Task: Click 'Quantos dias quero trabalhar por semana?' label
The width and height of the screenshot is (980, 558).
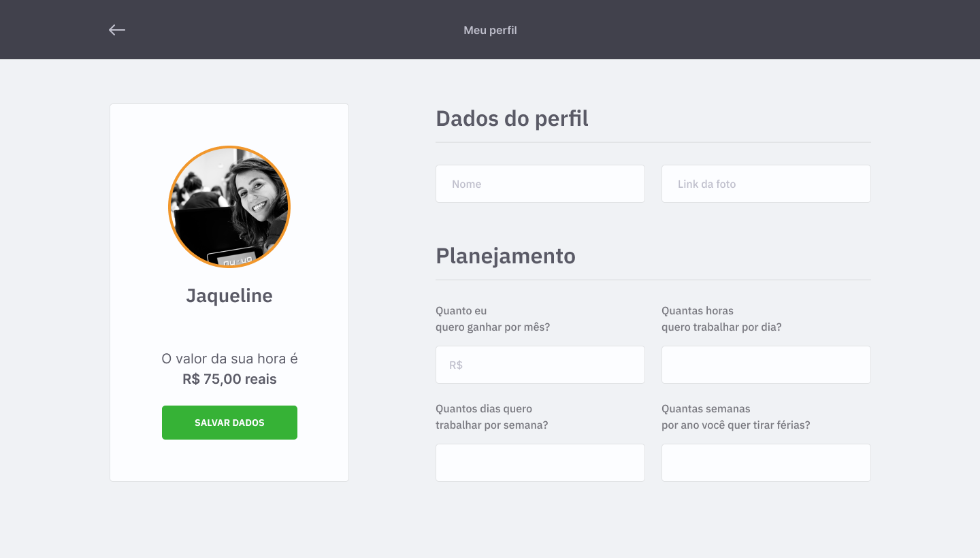Action: pyautogui.click(x=492, y=417)
